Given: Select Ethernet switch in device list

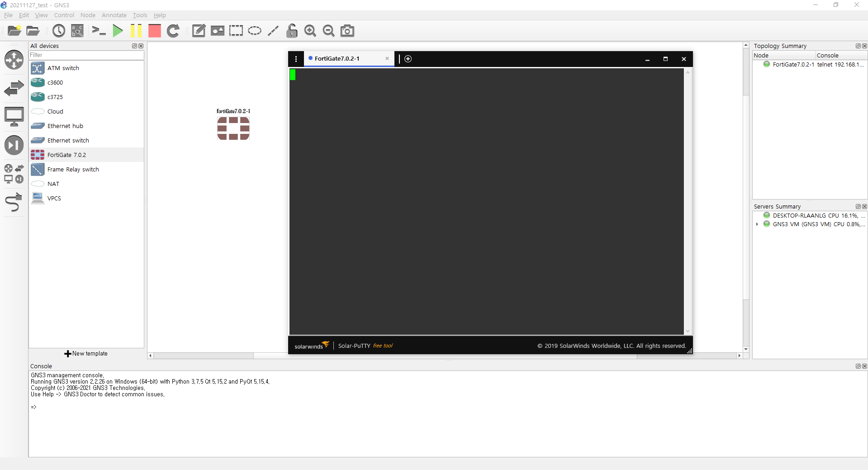Looking at the screenshot, I should (86, 140).
